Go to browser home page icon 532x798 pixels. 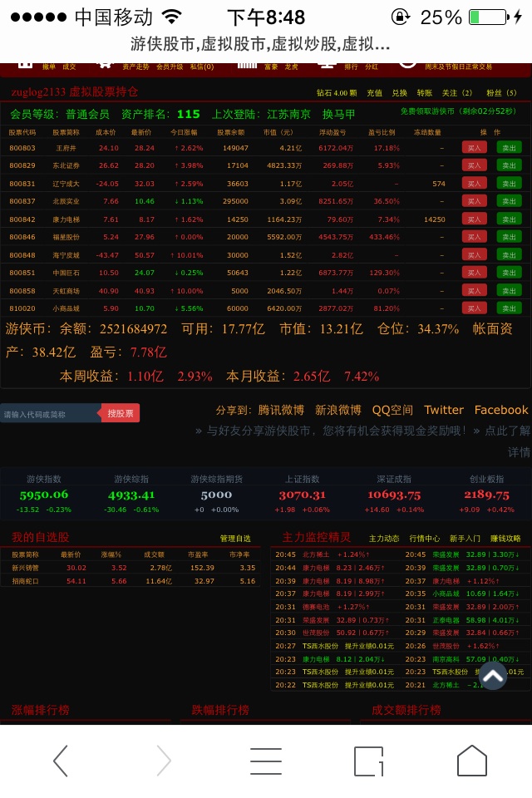coord(471,760)
